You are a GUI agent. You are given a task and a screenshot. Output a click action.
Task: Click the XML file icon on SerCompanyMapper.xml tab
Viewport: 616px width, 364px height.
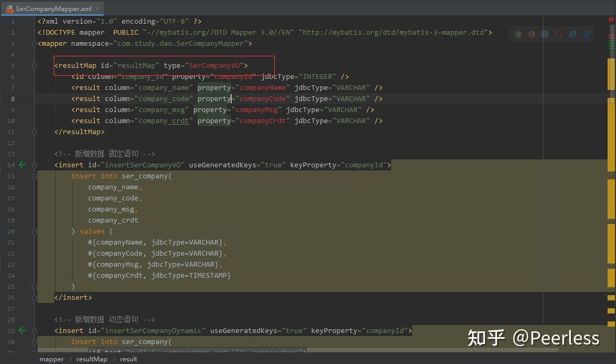click(9, 8)
